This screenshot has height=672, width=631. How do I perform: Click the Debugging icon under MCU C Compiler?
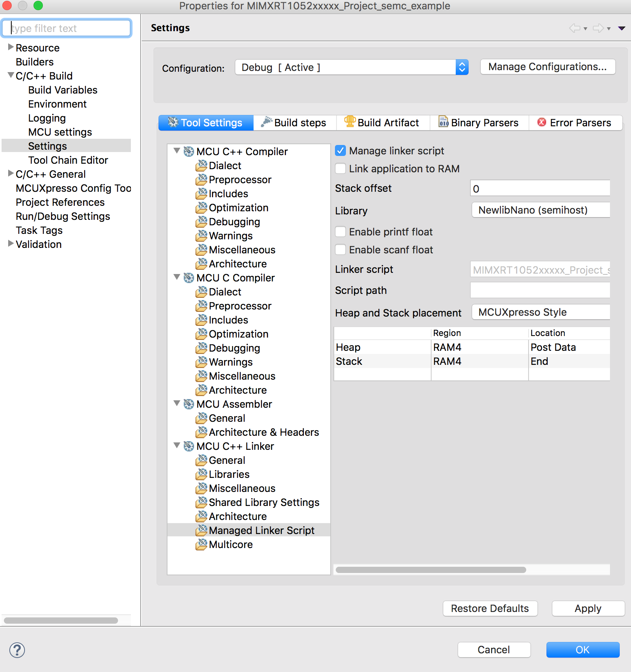[201, 348]
